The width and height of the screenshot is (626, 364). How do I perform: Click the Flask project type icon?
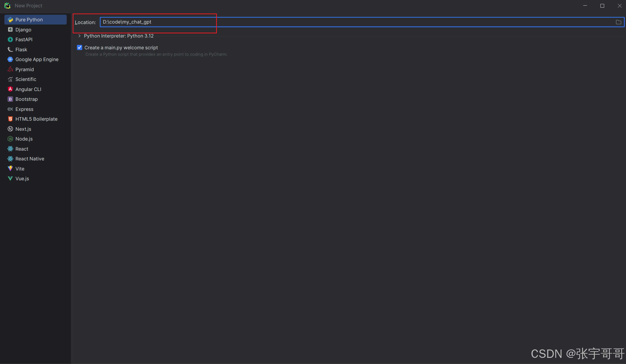[x=10, y=49]
